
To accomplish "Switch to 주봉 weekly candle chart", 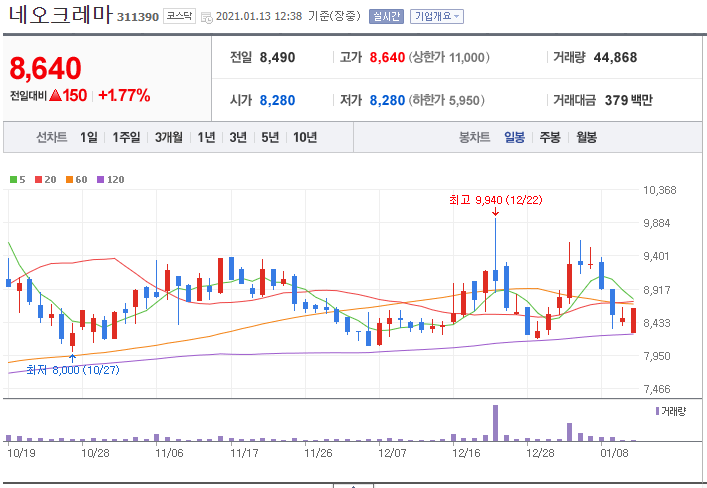I will 550,137.
